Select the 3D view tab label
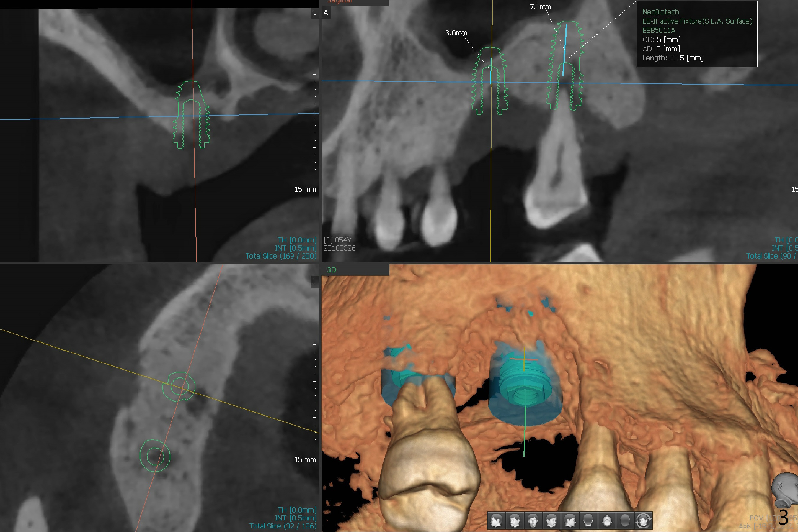Viewport: 798px width, 532px height. [332, 270]
